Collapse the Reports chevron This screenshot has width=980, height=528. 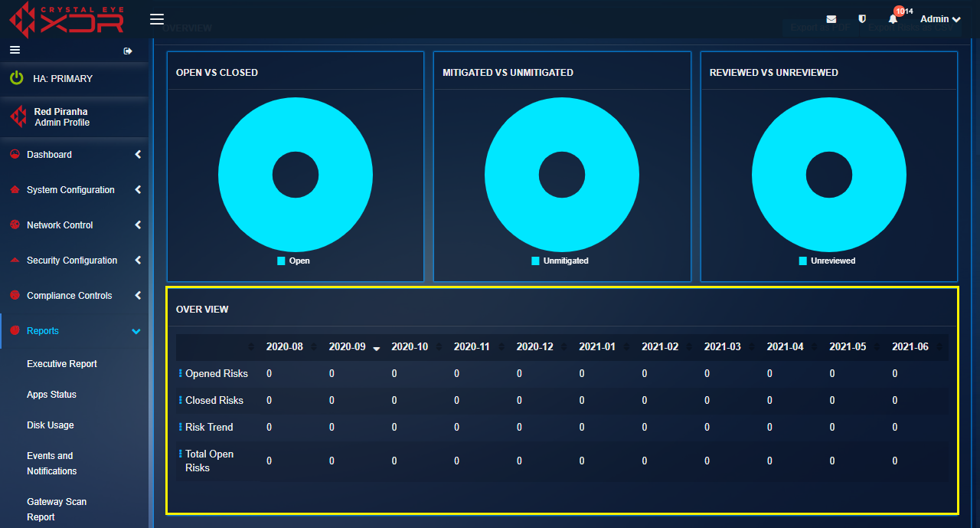point(136,331)
